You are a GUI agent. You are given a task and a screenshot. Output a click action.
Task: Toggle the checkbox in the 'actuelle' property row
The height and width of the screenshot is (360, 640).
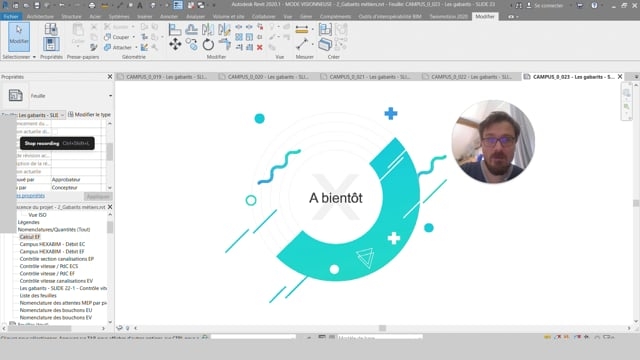(x=55, y=131)
